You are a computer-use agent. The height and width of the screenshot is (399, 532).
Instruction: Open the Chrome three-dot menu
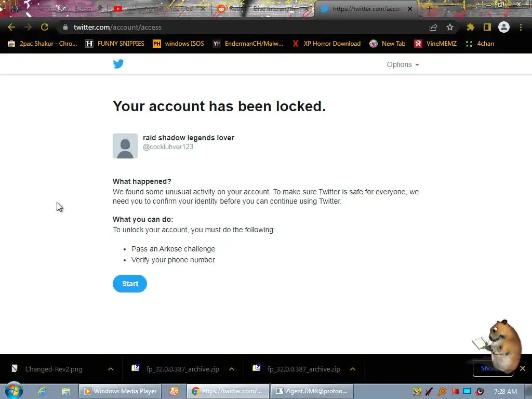[521, 27]
